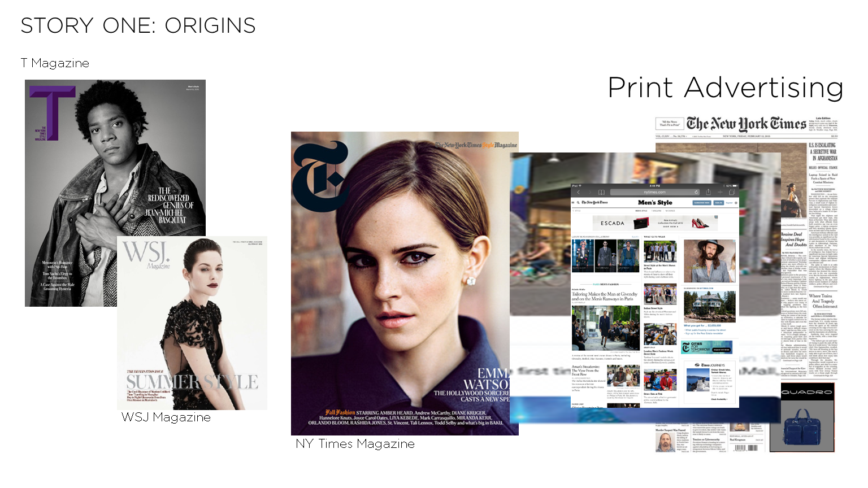868x488 pixels.
Task: Select the Emma Watson NY Times Magazine cover
Action: [405, 284]
